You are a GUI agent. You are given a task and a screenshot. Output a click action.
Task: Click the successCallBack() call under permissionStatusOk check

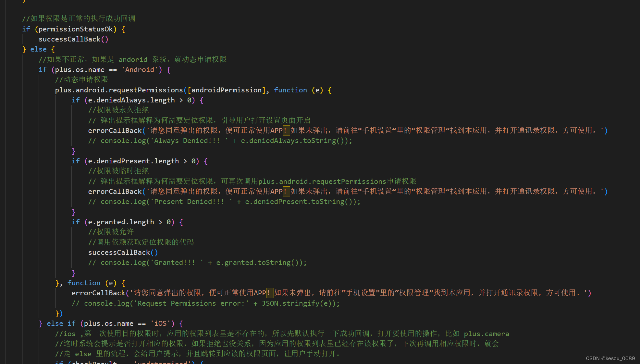pos(73,39)
